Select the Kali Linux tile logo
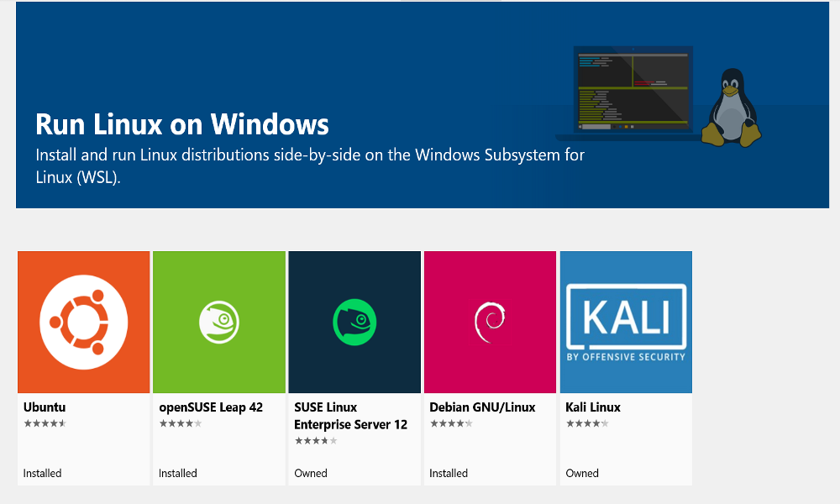 625,322
